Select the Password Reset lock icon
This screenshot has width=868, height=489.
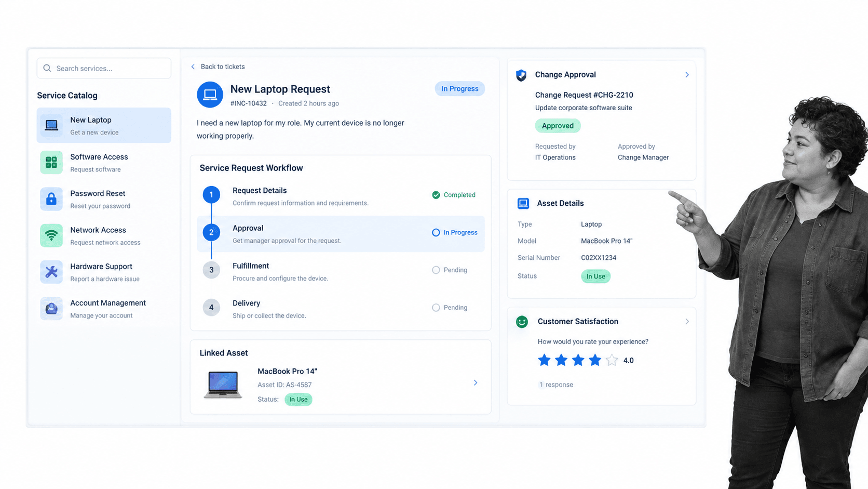[51, 199]
